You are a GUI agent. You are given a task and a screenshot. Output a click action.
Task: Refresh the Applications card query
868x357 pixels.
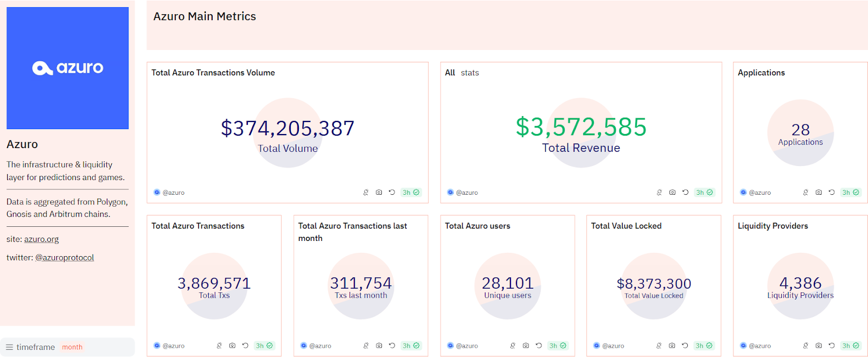[x=832, y=193]
